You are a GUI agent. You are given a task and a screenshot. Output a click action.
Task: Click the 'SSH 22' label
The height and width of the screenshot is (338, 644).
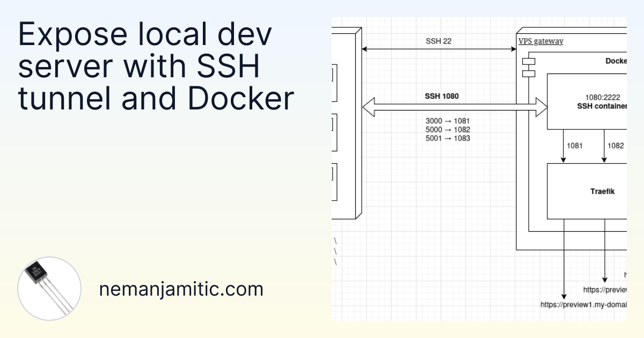[438, 41]
